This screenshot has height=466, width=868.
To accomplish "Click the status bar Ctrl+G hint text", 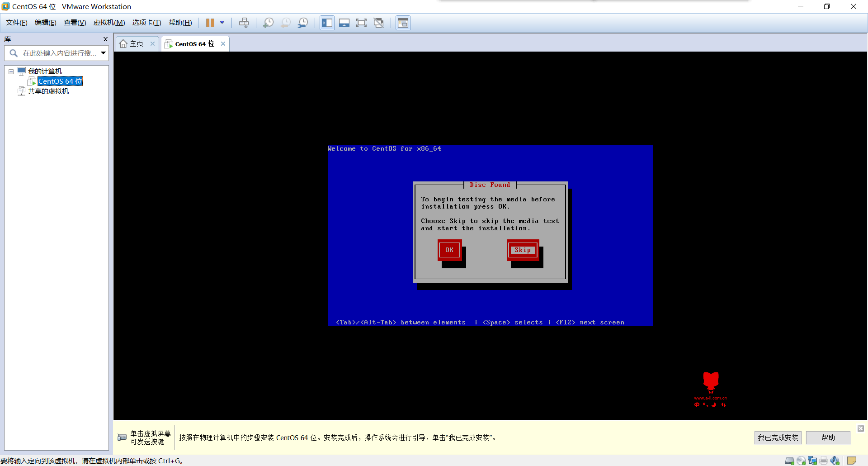I will coord(92,461).
